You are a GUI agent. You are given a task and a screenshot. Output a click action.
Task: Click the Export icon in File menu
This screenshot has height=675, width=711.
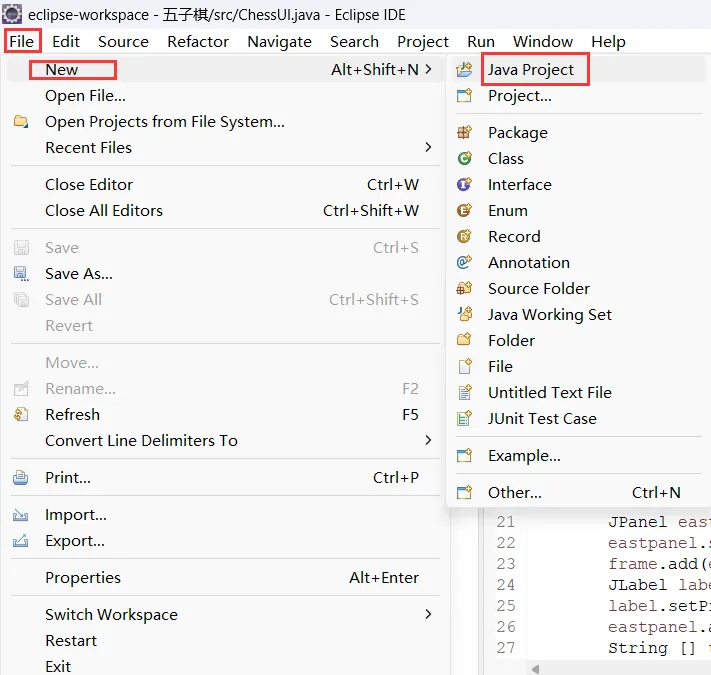tap(21, 540)
